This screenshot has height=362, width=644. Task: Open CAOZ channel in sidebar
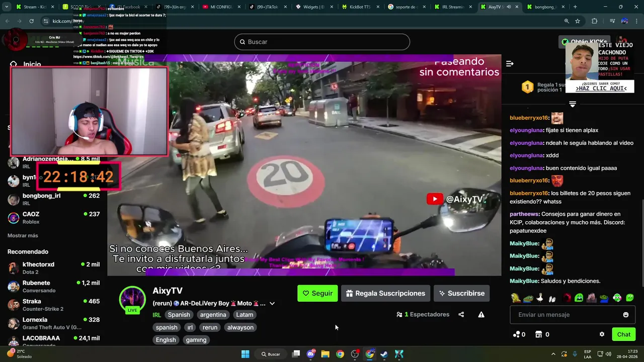[53, 218]
